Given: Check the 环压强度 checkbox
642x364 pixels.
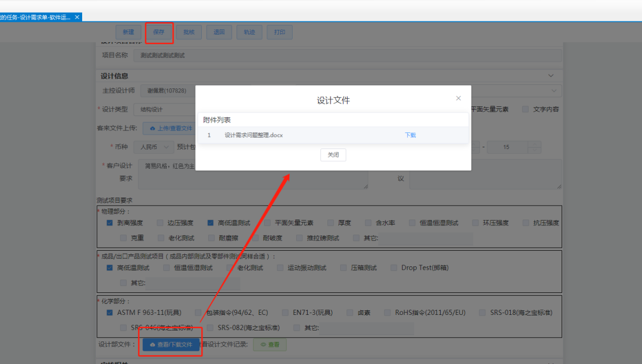Looking at the screenshot, I should (475, 223).
